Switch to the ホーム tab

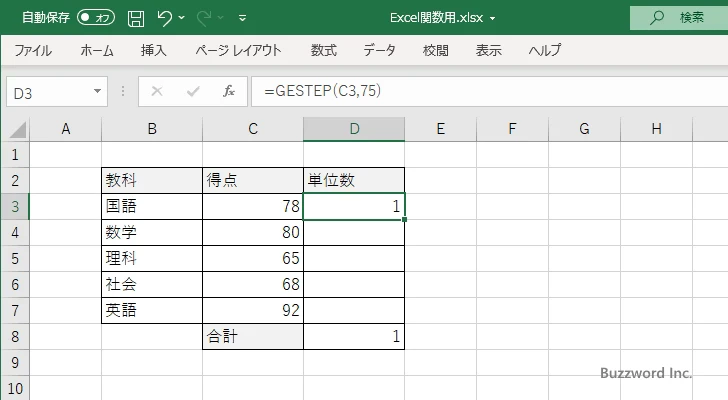click(x=97, y=50)
